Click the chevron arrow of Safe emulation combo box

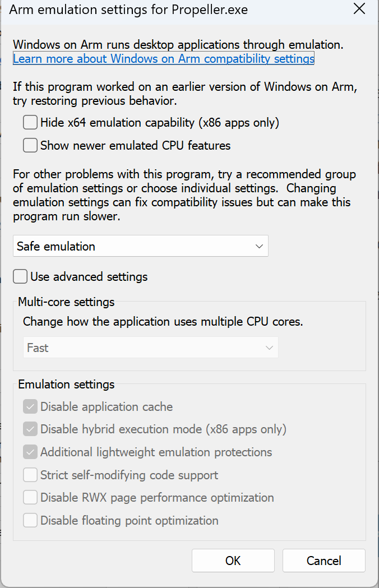(259, 246)
